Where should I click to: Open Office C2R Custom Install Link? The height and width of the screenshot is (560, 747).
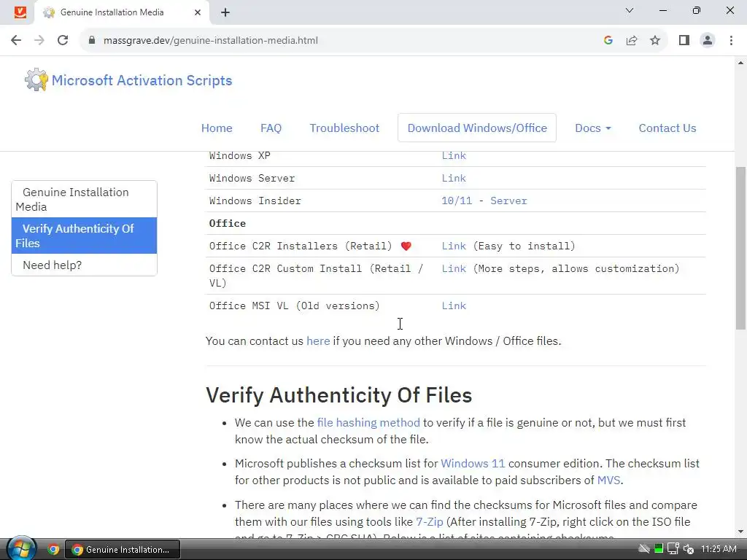(454, 268)
